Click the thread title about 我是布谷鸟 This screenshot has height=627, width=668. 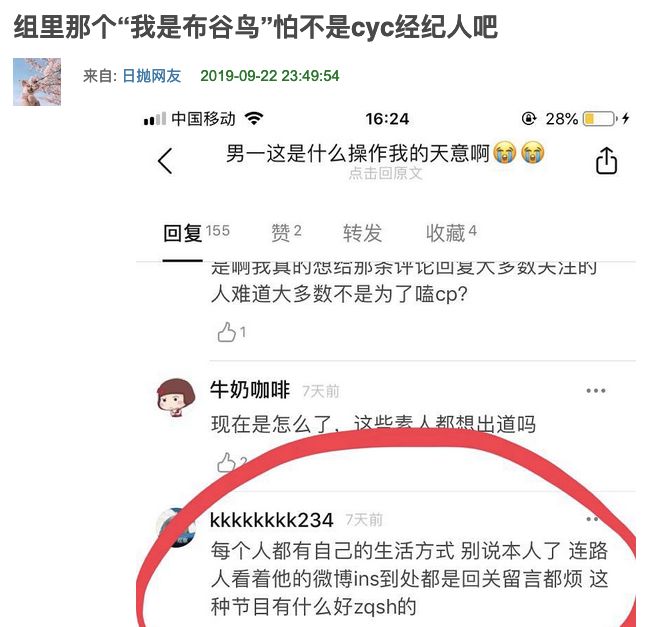click(x=256, y=27)
